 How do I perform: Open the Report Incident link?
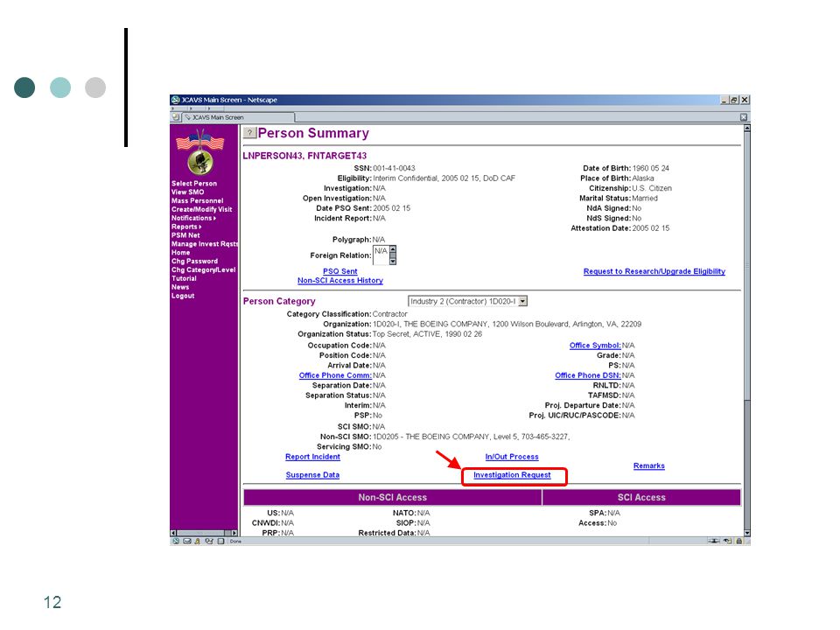(313, 457)
